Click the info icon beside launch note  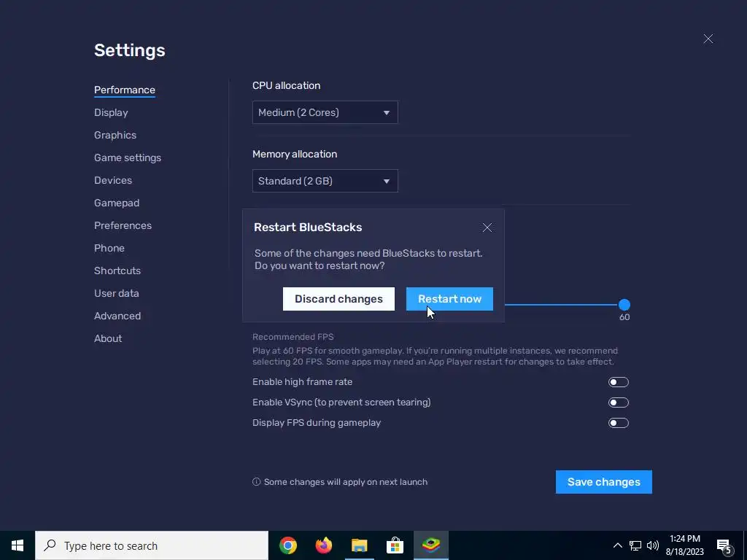click(256, 482)
